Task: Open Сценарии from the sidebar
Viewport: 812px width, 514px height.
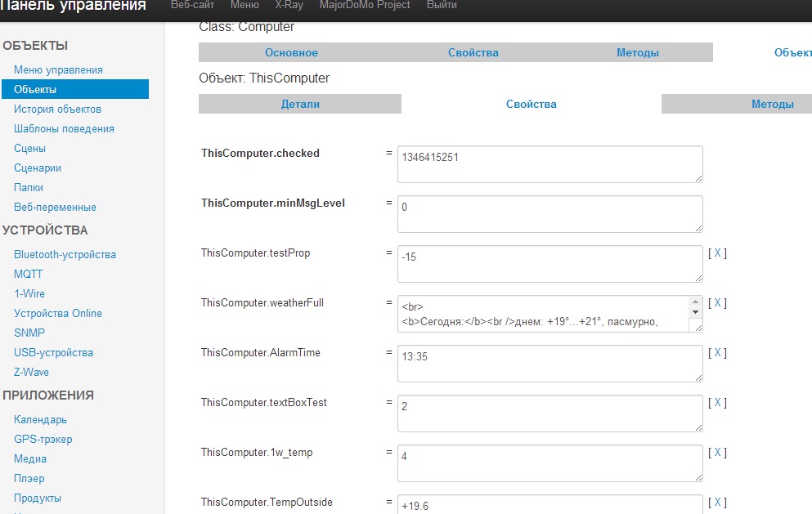Action: pyautogui.click(x=38, y=168)
